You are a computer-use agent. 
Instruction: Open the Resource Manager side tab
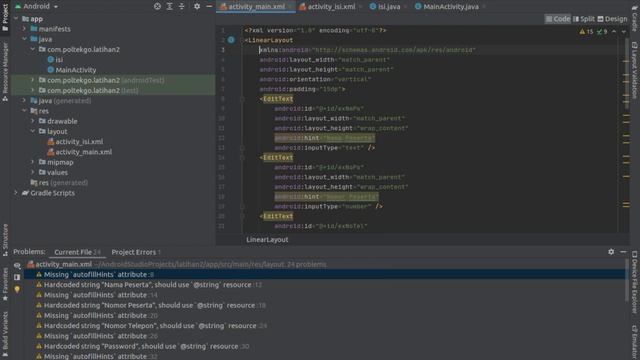coord(5,71)
